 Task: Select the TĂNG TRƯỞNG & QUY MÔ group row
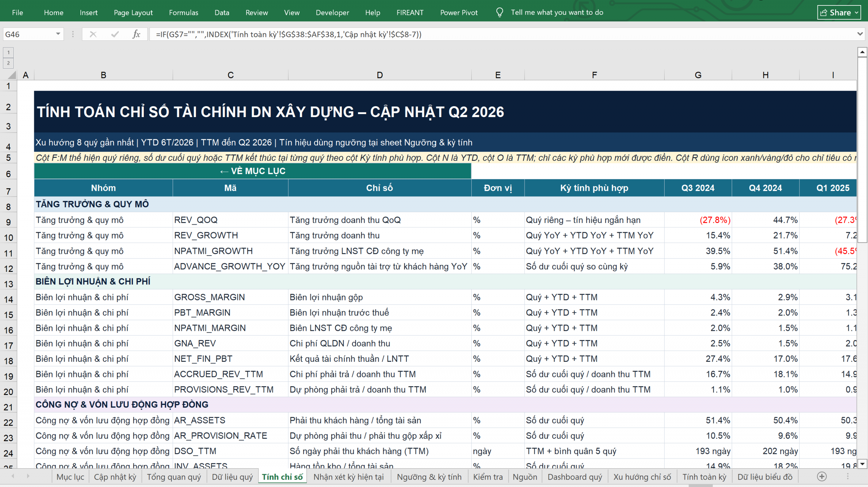[x=445, y=204]
